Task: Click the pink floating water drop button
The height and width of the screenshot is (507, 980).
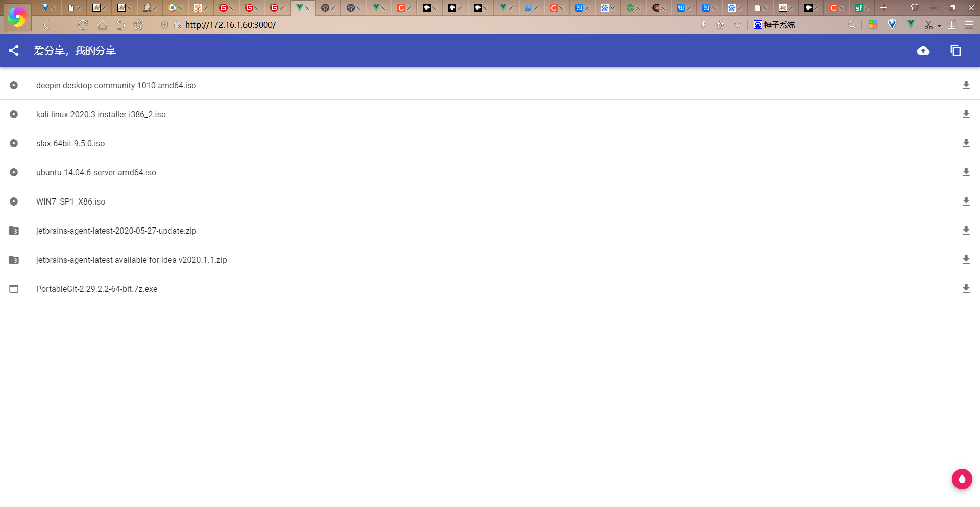Action: click(x=962, y=479)
